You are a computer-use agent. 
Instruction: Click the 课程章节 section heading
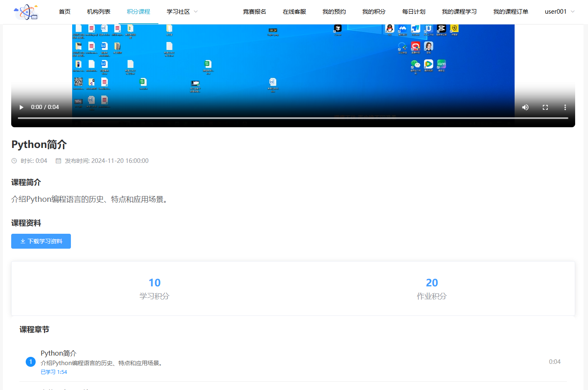click(x=34, y=329)
